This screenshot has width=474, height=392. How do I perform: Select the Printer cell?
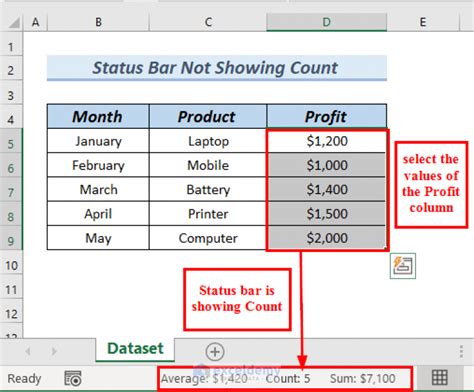208,214
